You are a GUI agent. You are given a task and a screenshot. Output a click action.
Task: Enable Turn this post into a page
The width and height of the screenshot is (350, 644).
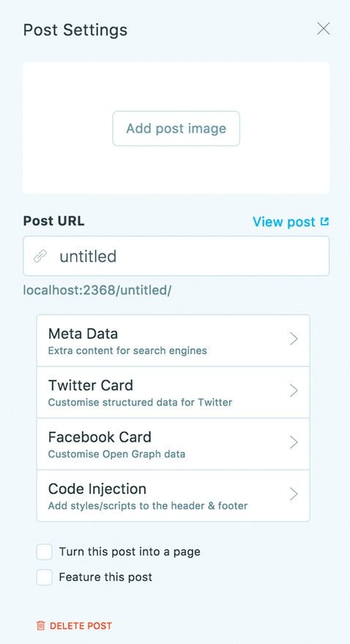[x=45, y=552]
